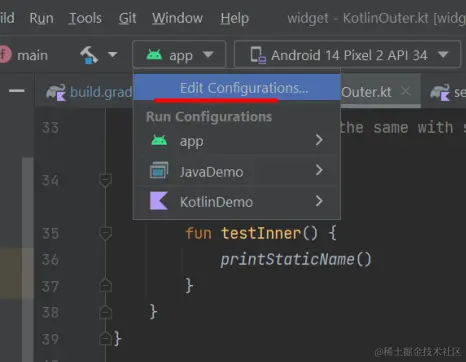Switch to the build.gradle editor tab
This screenshot has height=362, width=466.
89,92
